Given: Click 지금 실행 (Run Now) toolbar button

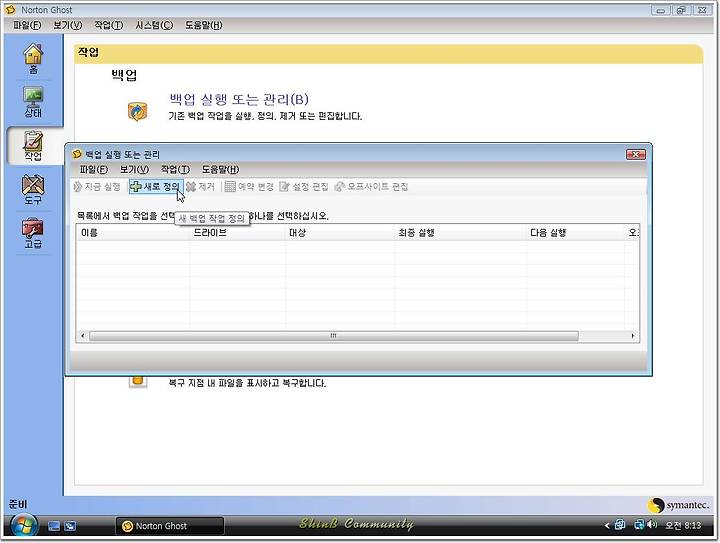Looking at the screenshot, I should pyautogui.click(x=97, y=186).
